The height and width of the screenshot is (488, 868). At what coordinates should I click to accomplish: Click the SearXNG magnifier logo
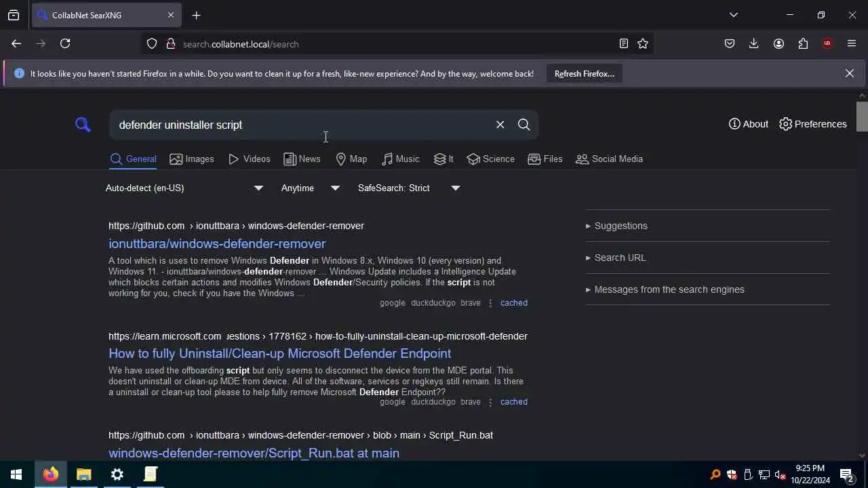coord(83,125)
